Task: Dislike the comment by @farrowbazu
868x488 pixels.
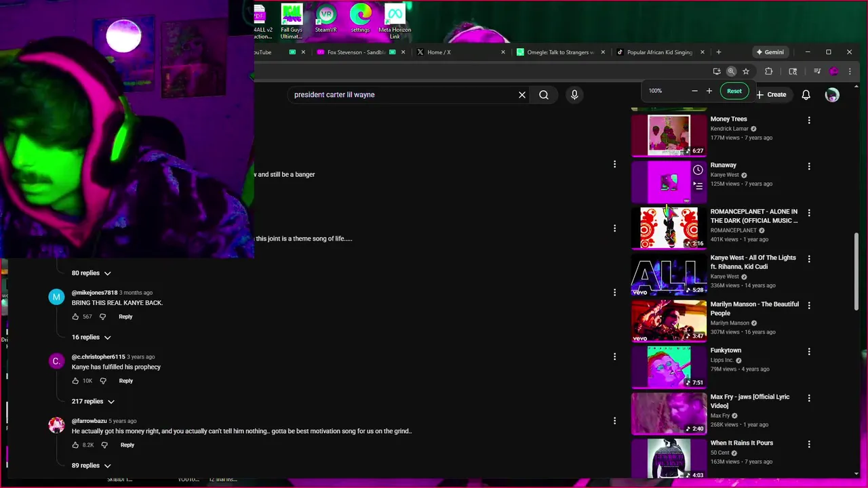Action: (104, 445)
